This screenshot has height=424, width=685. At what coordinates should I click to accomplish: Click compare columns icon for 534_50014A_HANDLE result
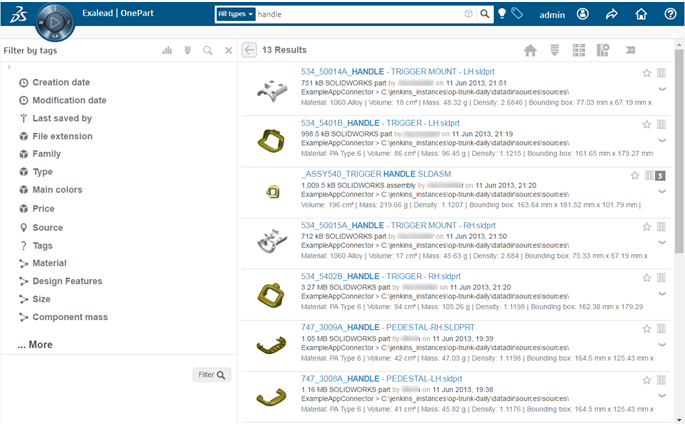click(661, 73)
